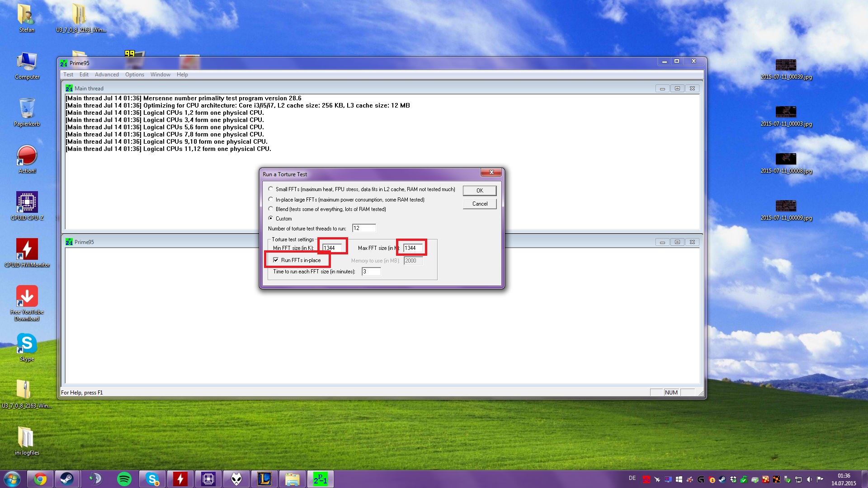Open the League of Legends taskbar icon
Image resolution: width=868 pixels, height=488 pixels.
click(264, 479)
